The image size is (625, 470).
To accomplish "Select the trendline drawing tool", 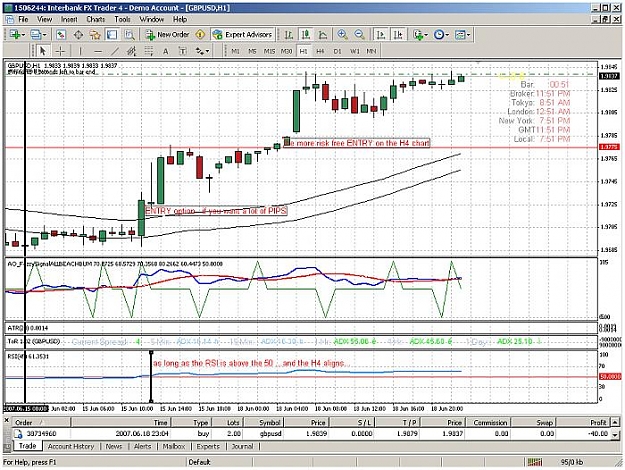I will (x=115, y=51).
